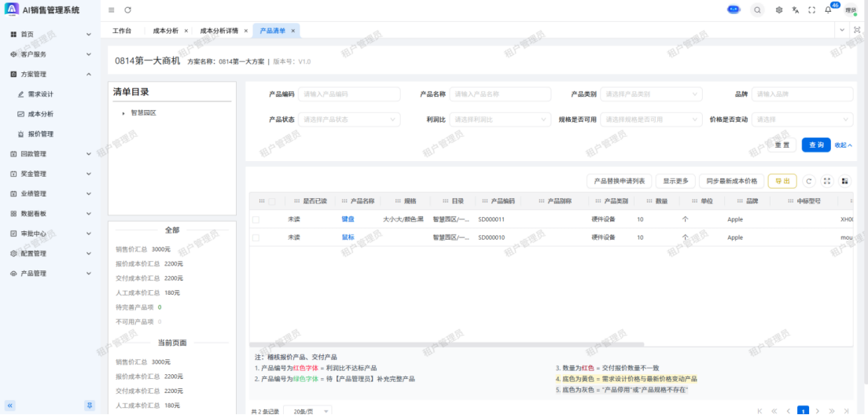This screenshot has height=415, width=868.
Task: Open the language translation icon
Action: pyautogui.click(x=796, y=9)
